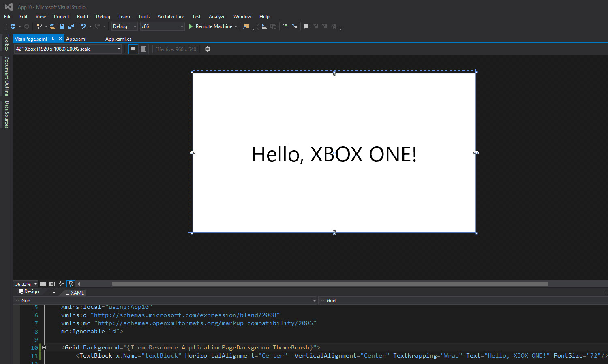
Task: Switch to the App.xaml tab
Action: click(x=76, y=39)
